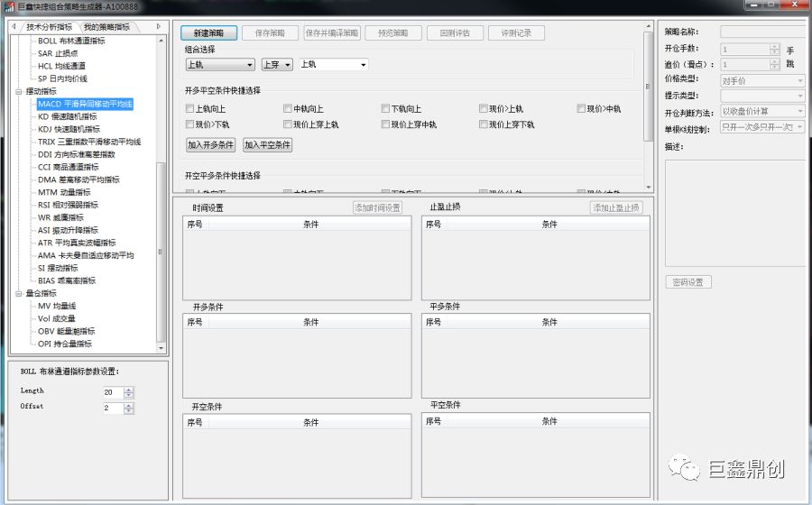Viewport: 812px width, 505px height.
Task: Select MACD 平滑异同移动平均线 tree item
Action: tap(85, 104)
